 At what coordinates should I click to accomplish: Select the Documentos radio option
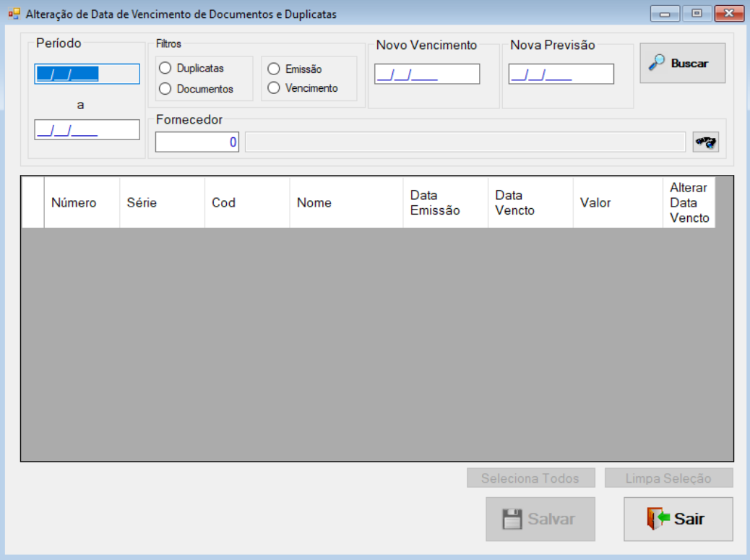196,89
